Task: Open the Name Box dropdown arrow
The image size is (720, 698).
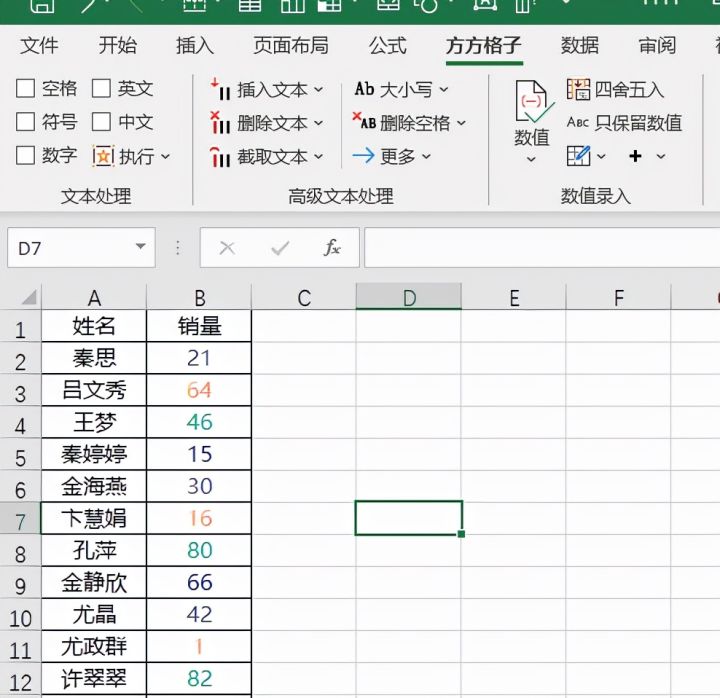Action: pyautogui.click(x=141, y=247)
